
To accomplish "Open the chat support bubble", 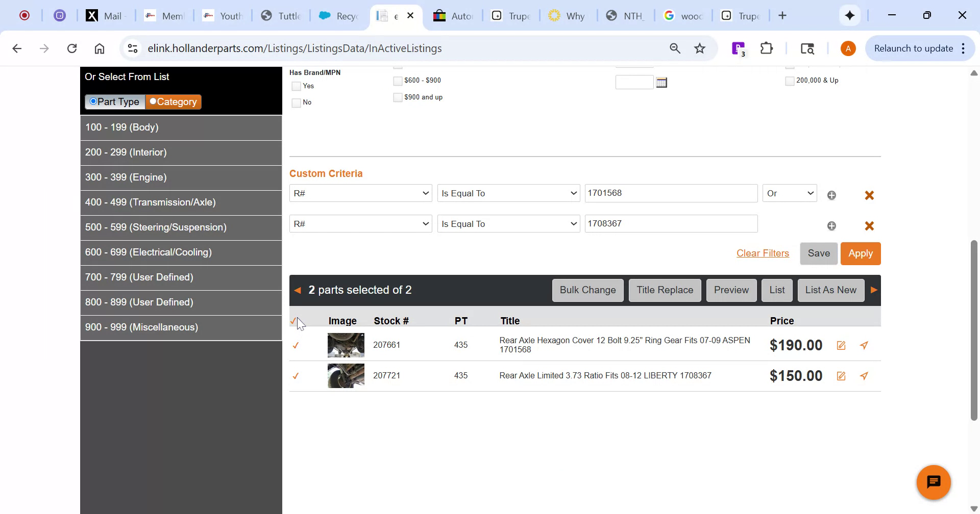I will tap(934, 481).
